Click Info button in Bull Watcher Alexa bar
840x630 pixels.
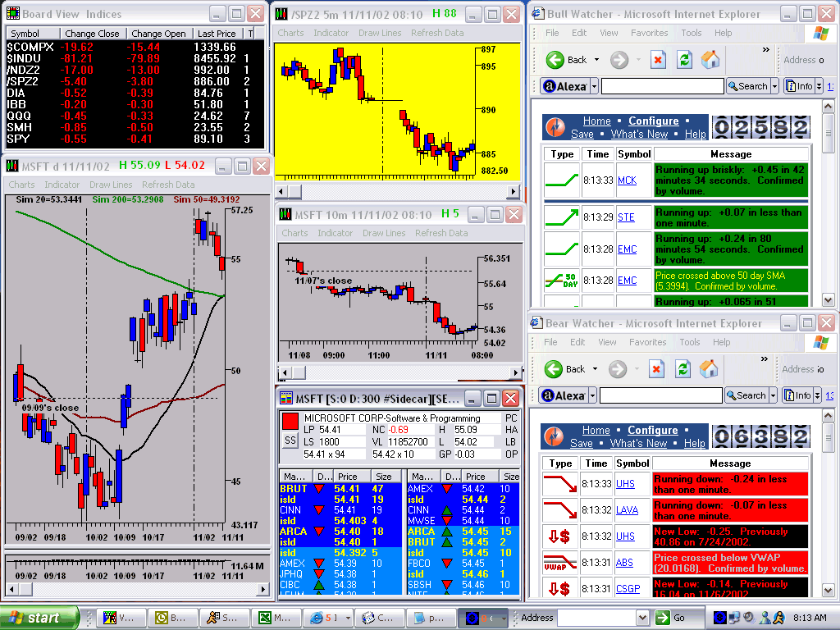pos(799,86)
